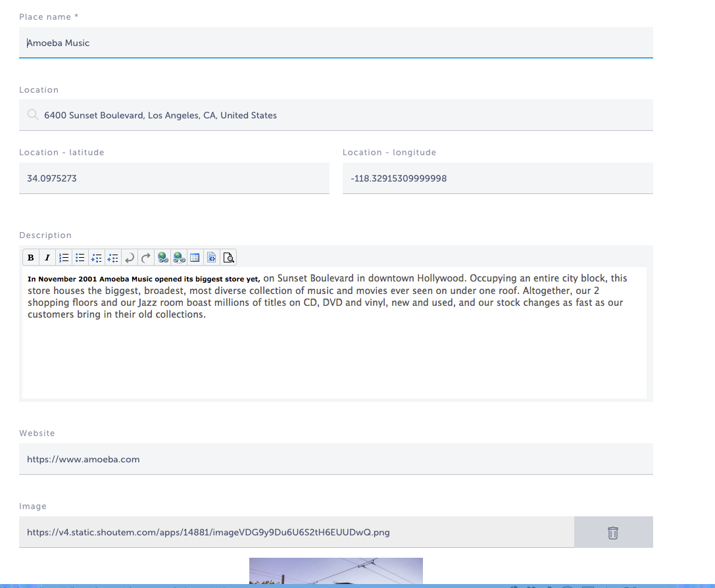Click the 'Location - longitude' label

[x=389, y=152]
